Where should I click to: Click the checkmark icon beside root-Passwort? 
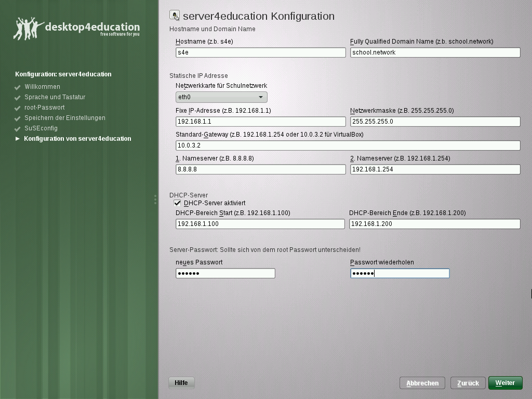pos(18,108)
